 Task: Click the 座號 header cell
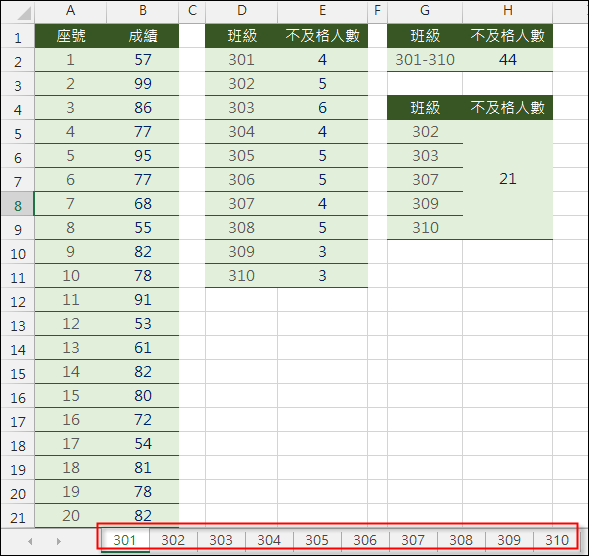coord(71,36)
